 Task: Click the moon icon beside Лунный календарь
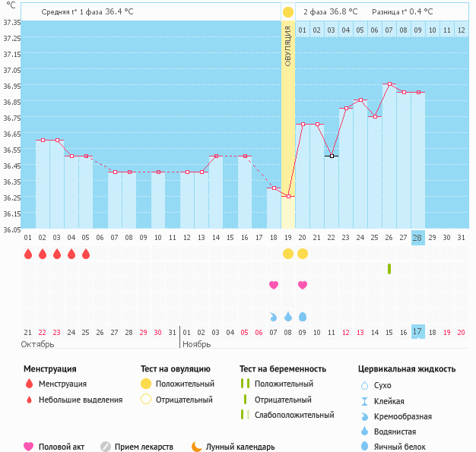[x=197, y=447]
